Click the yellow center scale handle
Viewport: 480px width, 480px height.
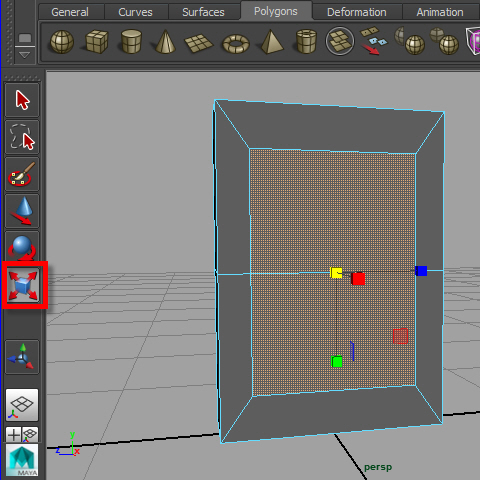336,272
